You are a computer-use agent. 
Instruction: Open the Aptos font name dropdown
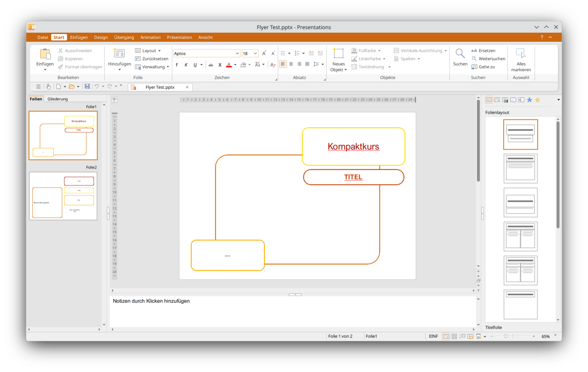[x=237, y=53]
